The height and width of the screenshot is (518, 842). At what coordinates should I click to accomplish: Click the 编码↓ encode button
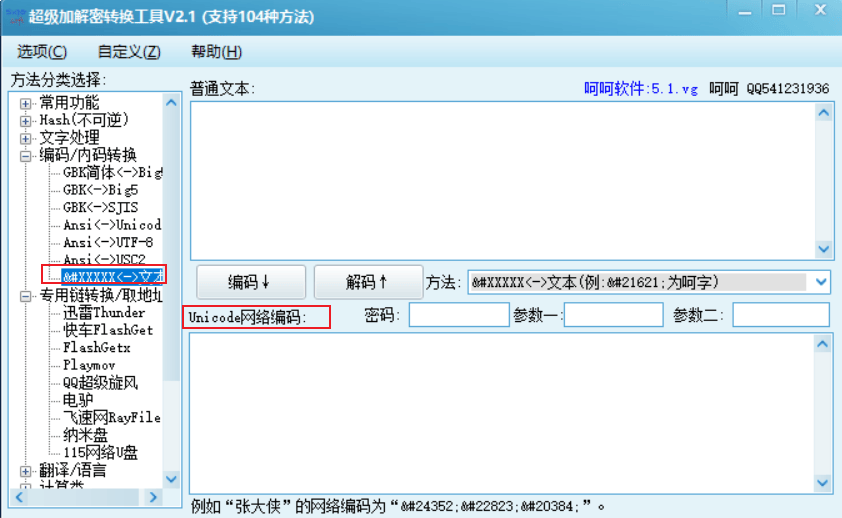pos(251,282)
